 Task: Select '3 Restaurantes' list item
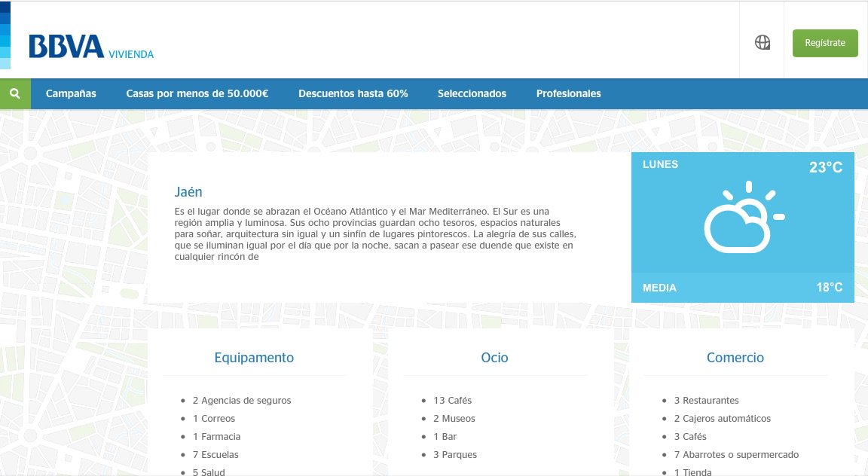[x=706, y=400]
